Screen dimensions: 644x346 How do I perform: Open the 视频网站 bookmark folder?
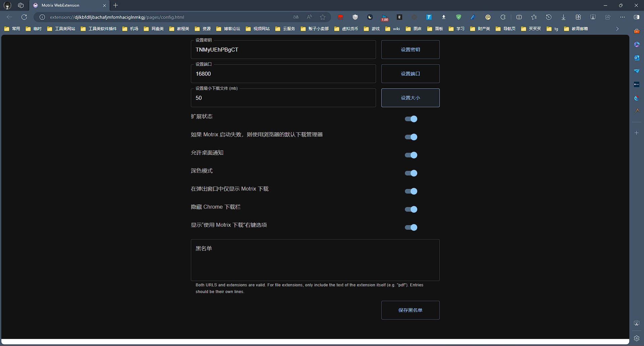pyautogui.click(x=258, y=29)
